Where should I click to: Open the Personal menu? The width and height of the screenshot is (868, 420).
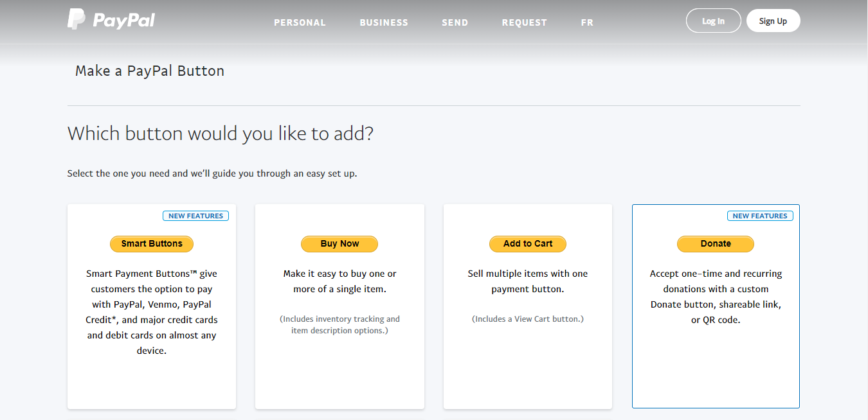[300, 22]
